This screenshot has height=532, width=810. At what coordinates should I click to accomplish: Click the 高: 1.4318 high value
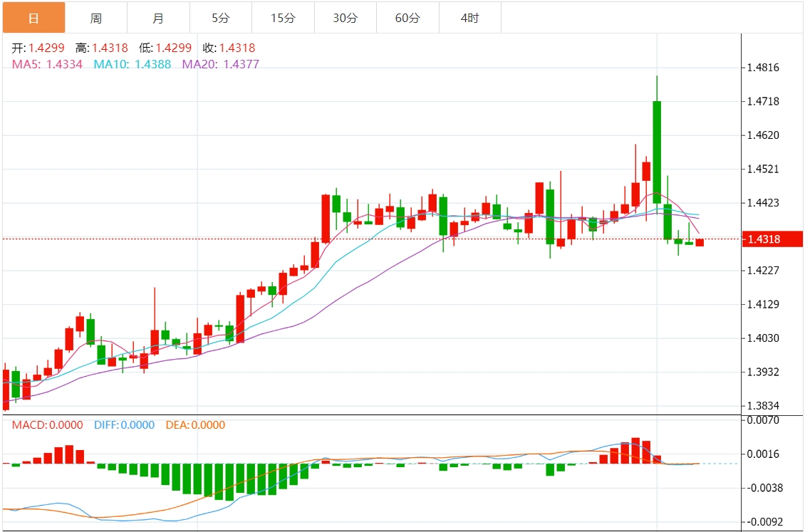[x=102, y=48]
